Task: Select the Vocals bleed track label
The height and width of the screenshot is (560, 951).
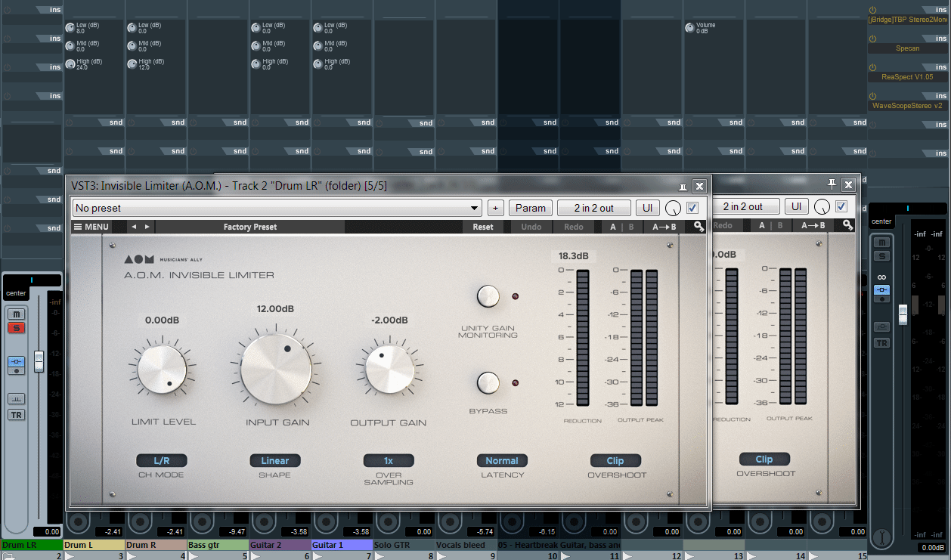Action: [466, 544]
